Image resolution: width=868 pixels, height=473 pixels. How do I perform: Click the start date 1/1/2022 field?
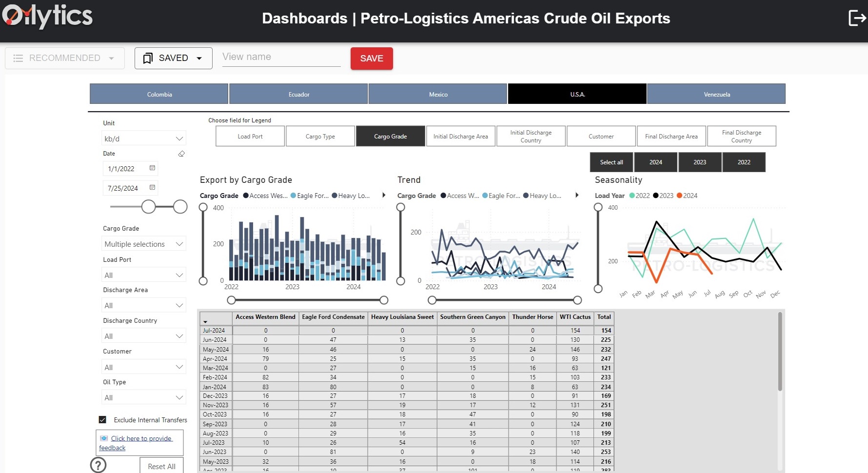130,169
